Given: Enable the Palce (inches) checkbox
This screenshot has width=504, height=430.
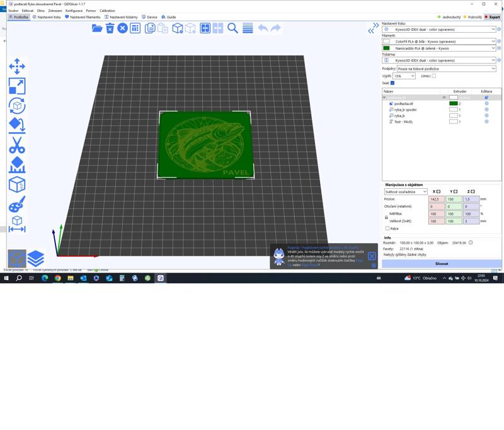Looking at the screenshot, I should pos(387,229).
